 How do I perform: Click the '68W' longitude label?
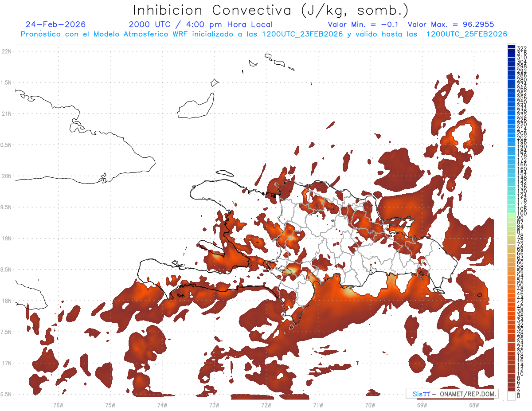pyautogui.click(x=474, y=404)
